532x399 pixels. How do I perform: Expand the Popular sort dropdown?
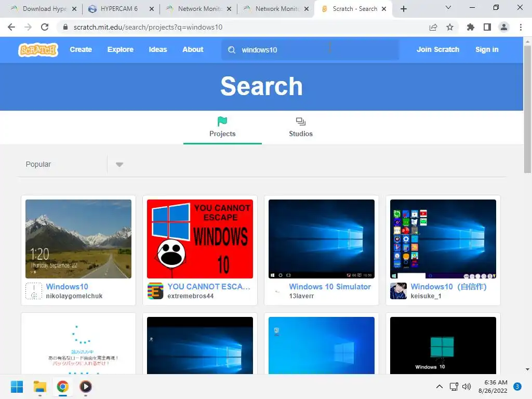(x=119, y=165)
